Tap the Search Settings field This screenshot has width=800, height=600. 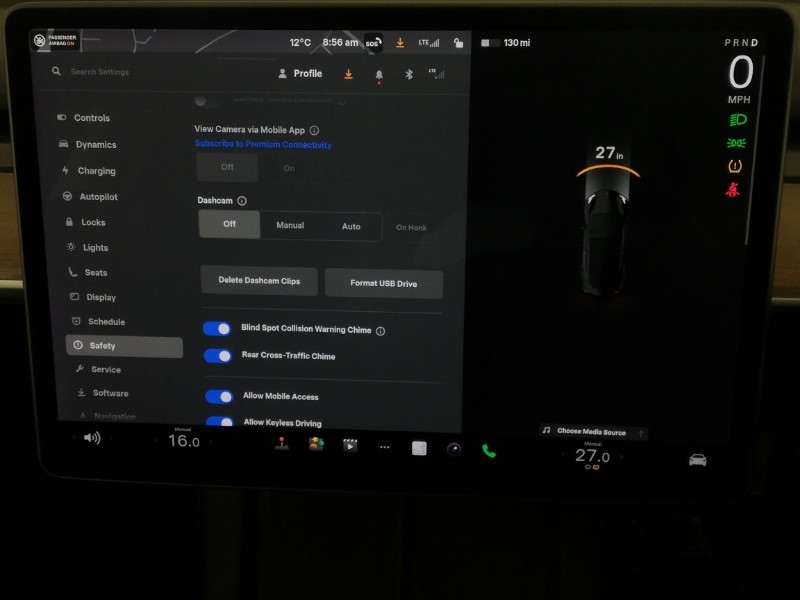point(100,71)
